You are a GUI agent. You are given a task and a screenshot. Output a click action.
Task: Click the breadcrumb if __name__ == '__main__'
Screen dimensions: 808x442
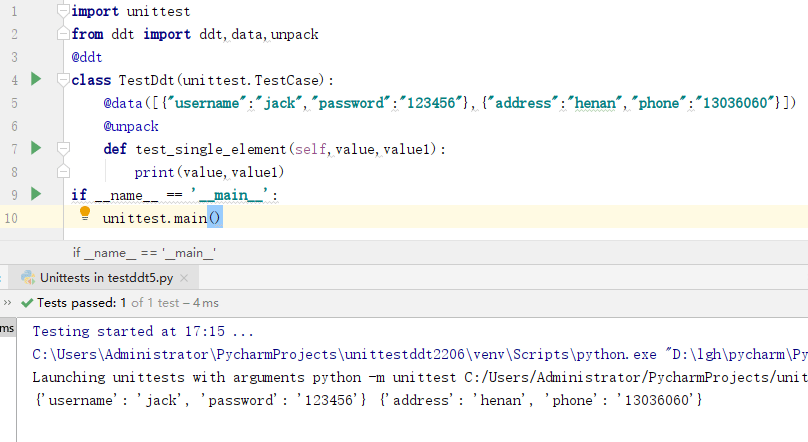click(144, 254)
